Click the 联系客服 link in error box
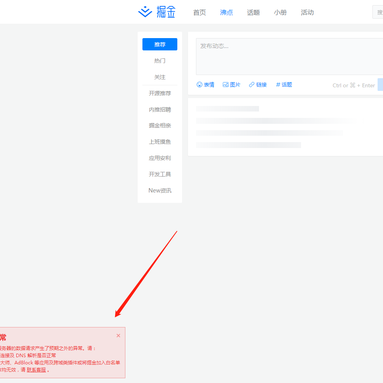 click(x=36, y=370)
